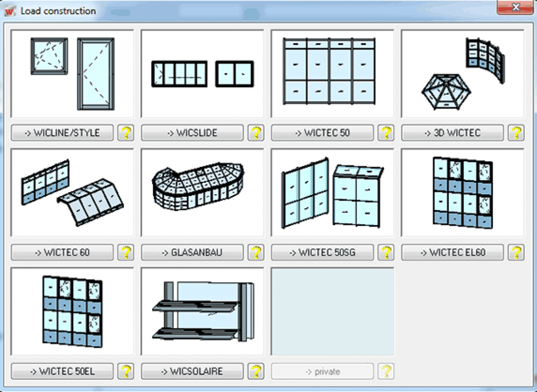Load the WICTEC 50EL construction

point(62,371)
